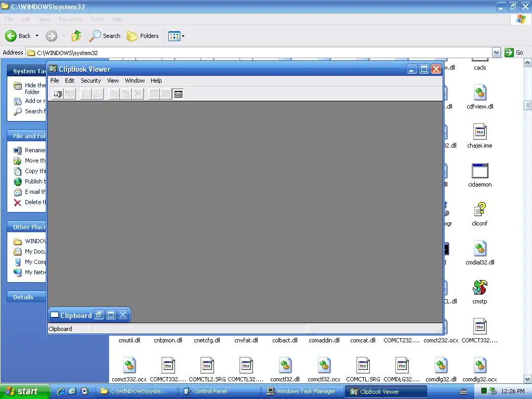Open the Favorites menu in Explorer
The width and height of the screenshot is (532, 399).
pyautogui.click(x=70, y=19)
